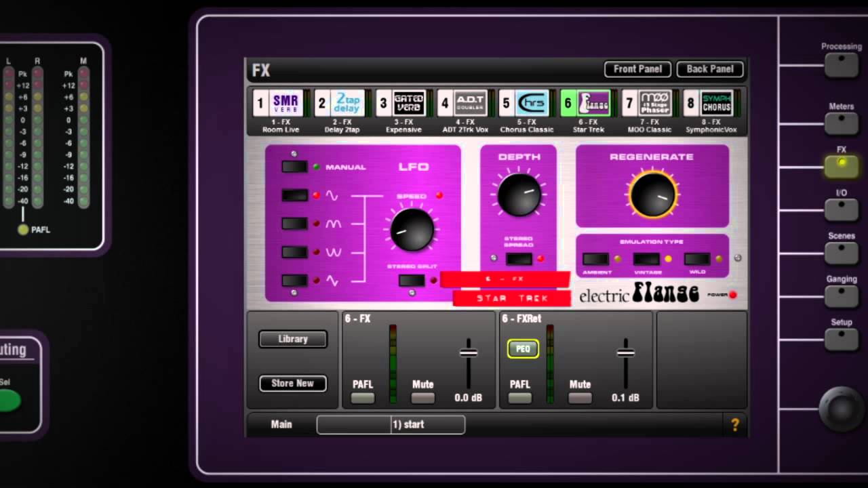Viewport: 868px width, 488px height.
Task: Switch to Back Panel view
Action: [710, 69]
